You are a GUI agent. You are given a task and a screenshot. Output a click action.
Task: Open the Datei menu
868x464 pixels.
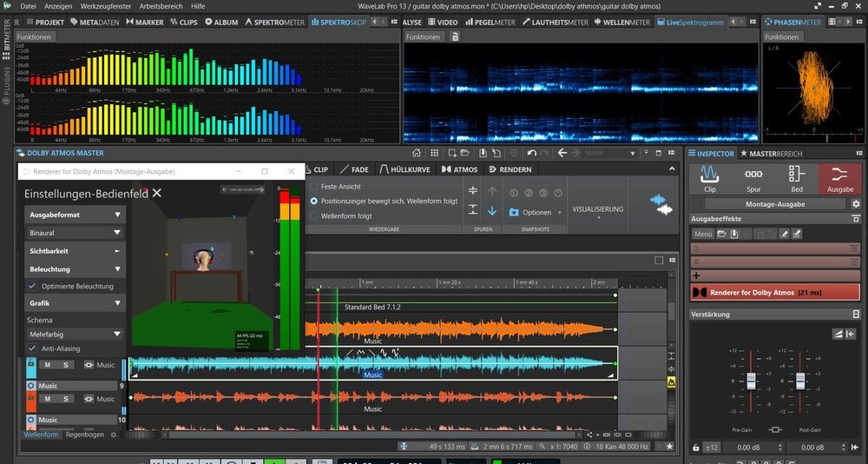[x=28, y=6]
